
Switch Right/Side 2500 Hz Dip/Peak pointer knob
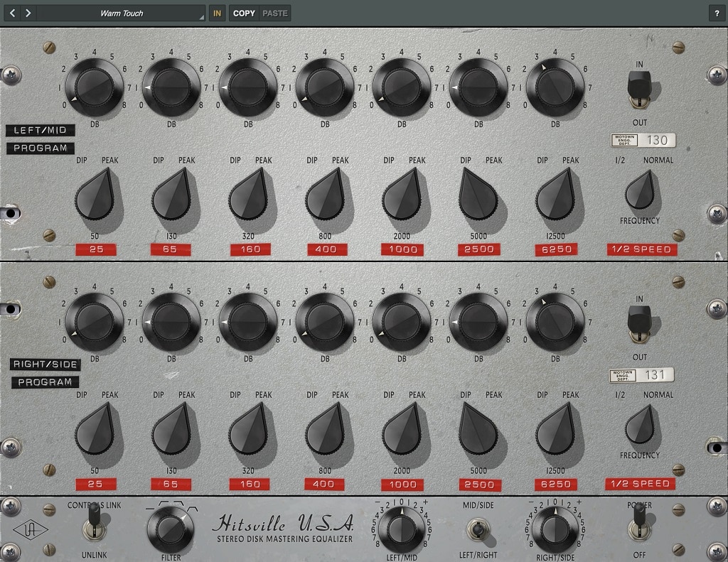click(x=478, y=429)
